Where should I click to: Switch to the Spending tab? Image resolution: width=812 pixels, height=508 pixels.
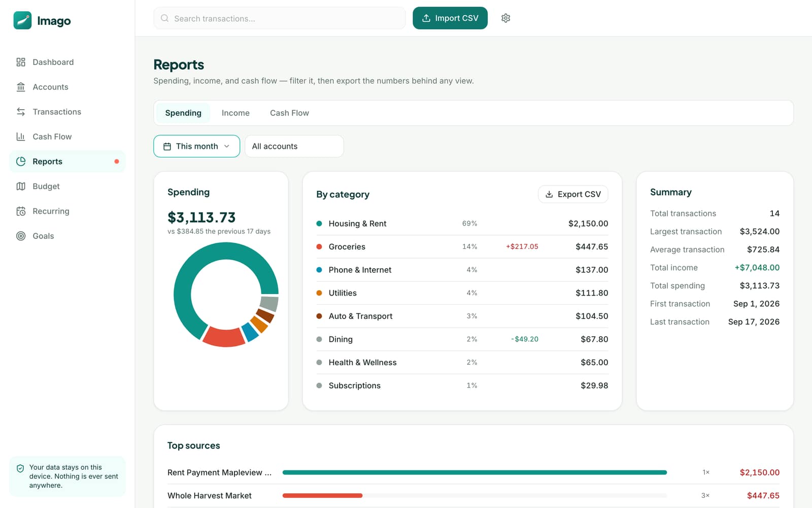coord(183,113)
